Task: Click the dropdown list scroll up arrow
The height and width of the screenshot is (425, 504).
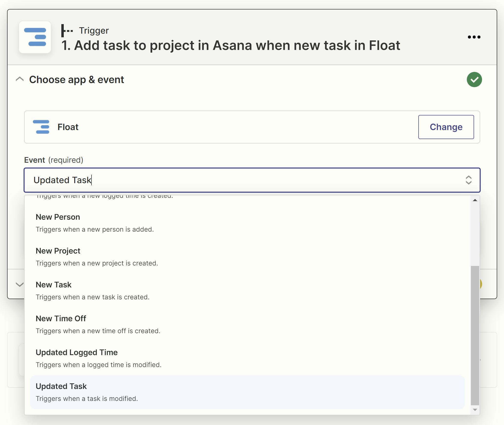Action: (475, 200)
